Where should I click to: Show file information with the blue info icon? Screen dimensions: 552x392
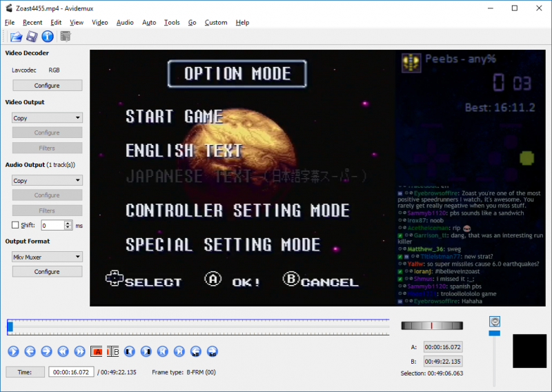click(48, 37)
